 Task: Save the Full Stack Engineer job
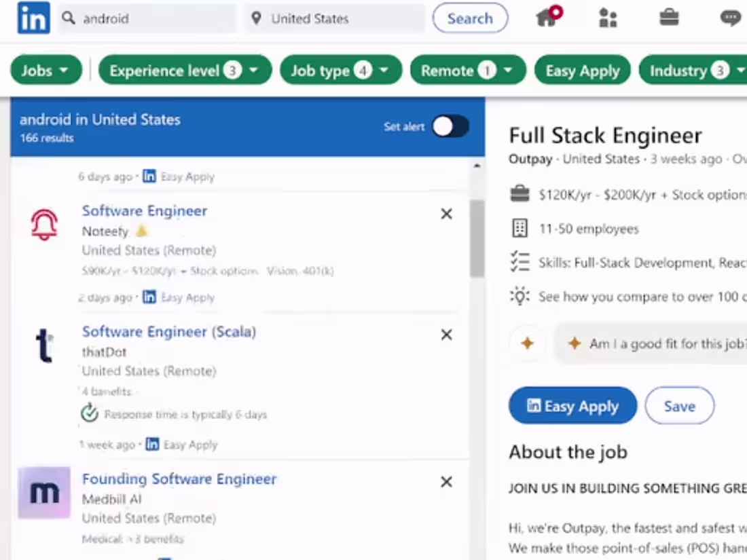[679, 405]
